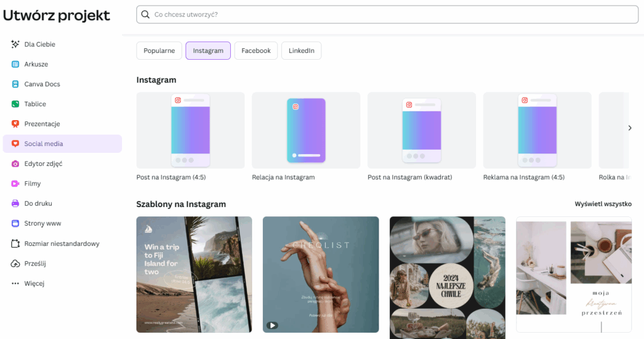The width and height of the screenshot is (644, 339).
Task: Switch to the Facebook tab
Action: (x=256, y=50)
